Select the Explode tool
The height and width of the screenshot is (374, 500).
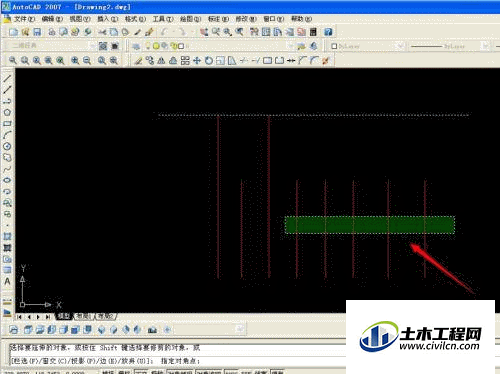(x=326, y=61)
